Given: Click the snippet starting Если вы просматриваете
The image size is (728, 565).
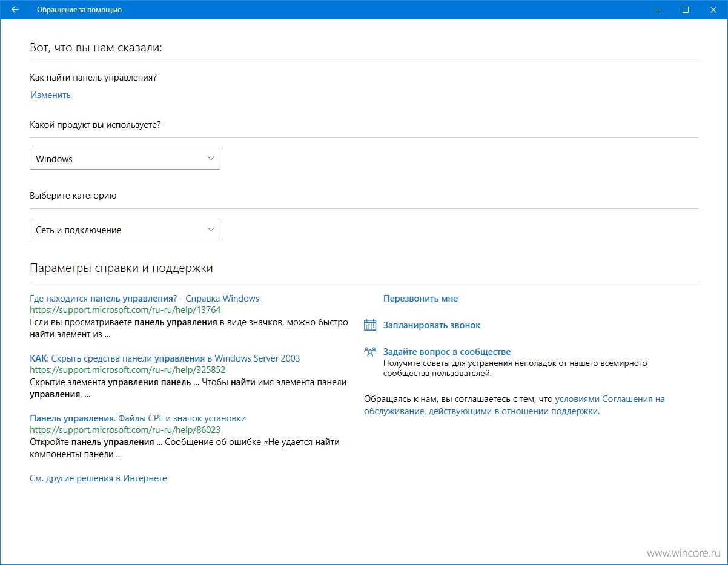Looking at the screenshot, I should coord(189,328).
